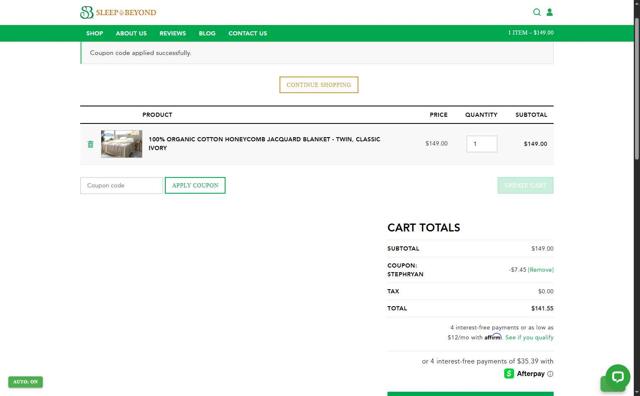640x396 pixels.
Task: Open the live chat bubble icon
Action: pyautogui.click(x=618, y=376)
